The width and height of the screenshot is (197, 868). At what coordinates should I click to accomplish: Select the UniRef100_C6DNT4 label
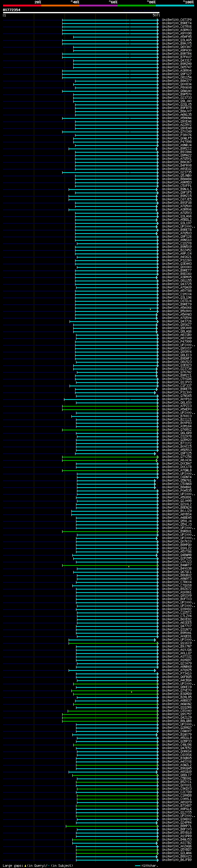[176, 477]
